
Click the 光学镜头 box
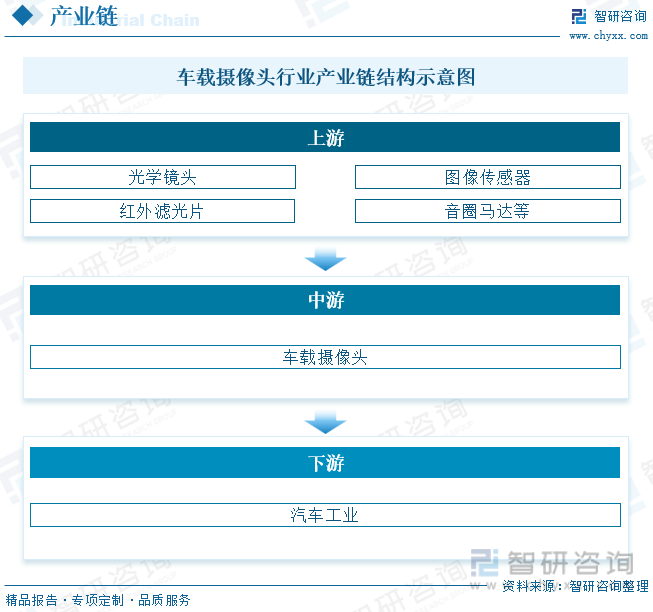click(163, 177)
